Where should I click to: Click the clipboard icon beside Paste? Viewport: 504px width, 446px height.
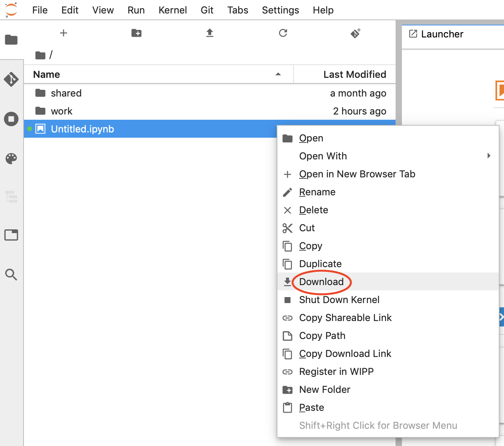coord(288,407)
